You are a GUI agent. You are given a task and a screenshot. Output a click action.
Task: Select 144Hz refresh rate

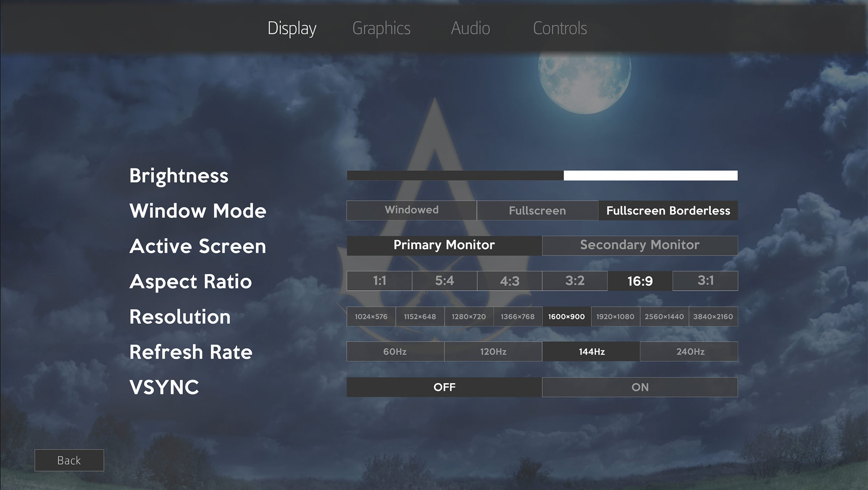(x=591, y=351)
